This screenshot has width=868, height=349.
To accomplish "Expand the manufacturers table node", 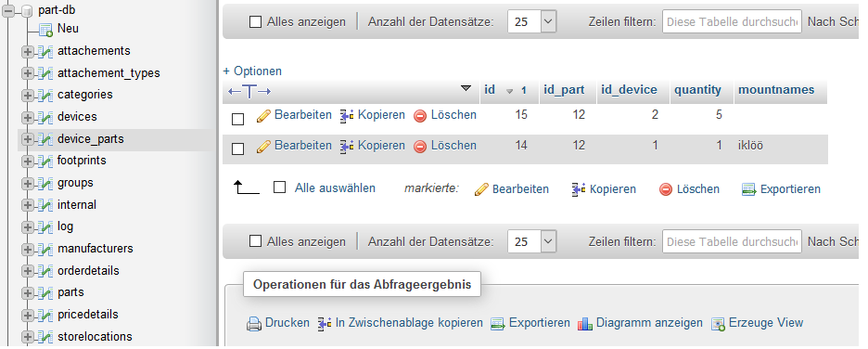I will [x=27, y=249].
